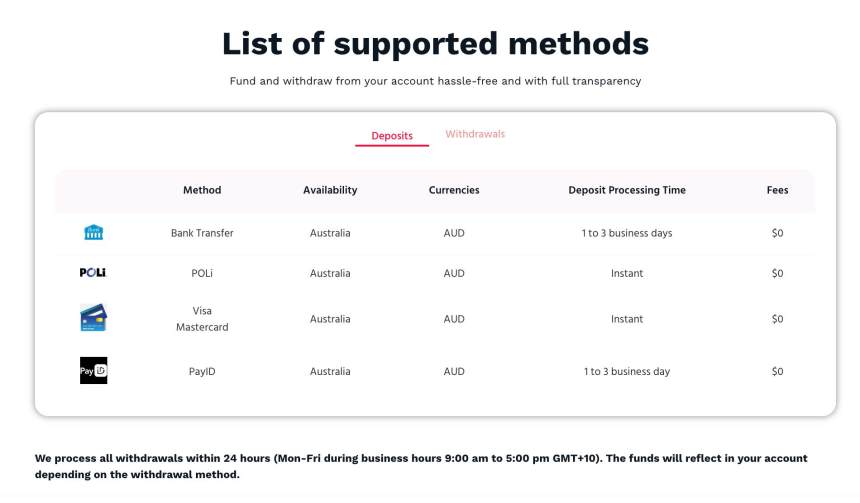
Task: Click the Visa Mastercard method text
Action: (202, 319)
